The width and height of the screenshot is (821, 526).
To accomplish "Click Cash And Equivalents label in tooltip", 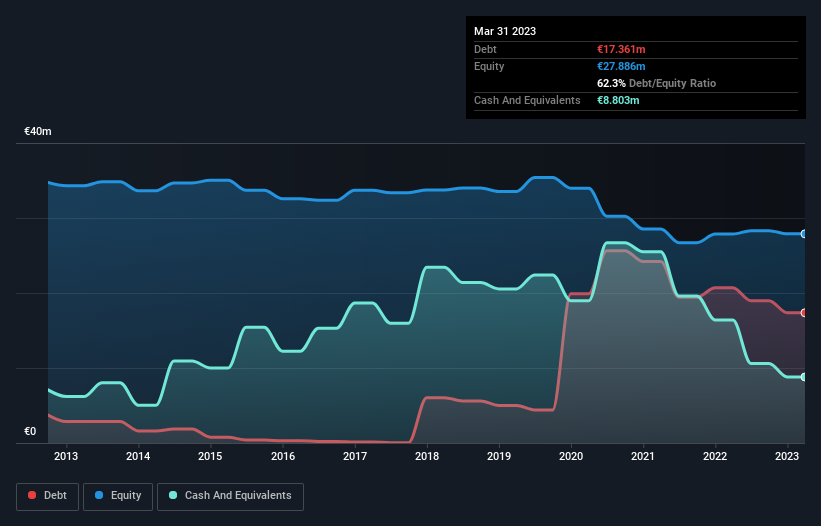I will pos(527,100).
